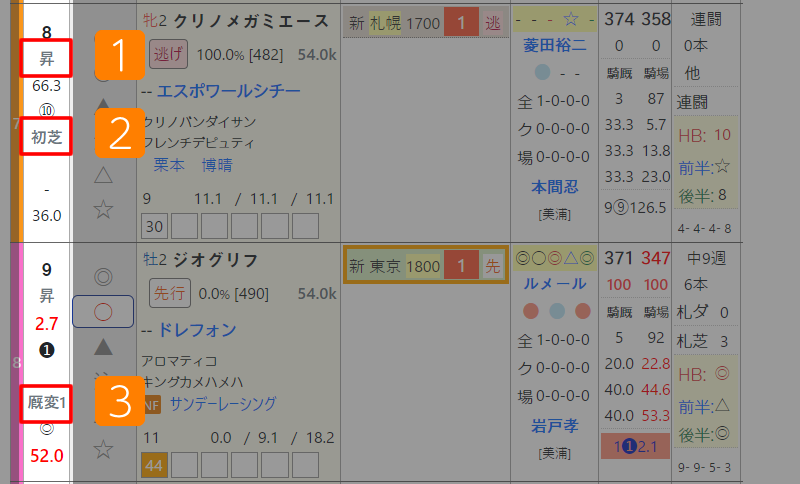Open the sire link エスポワールシチー

(228, 92)
